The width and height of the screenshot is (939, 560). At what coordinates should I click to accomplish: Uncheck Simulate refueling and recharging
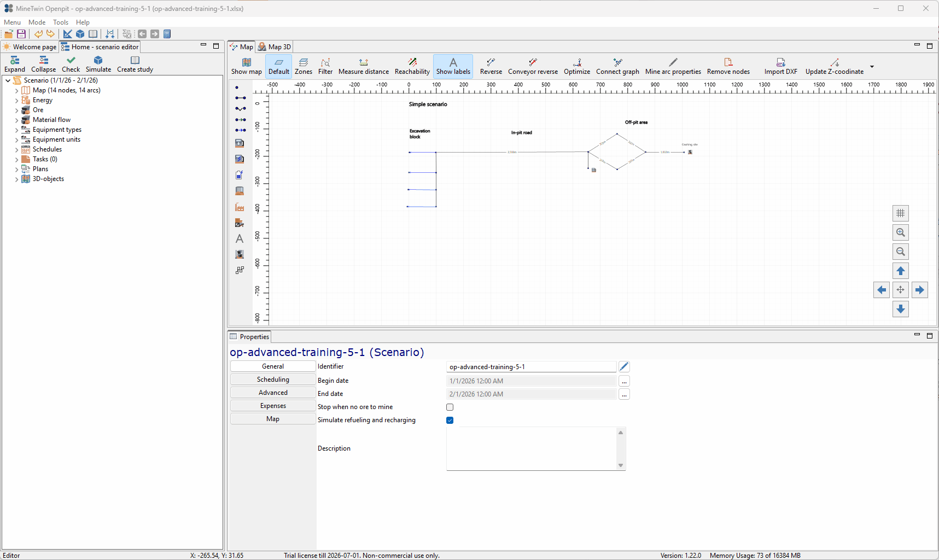(450, 420)
